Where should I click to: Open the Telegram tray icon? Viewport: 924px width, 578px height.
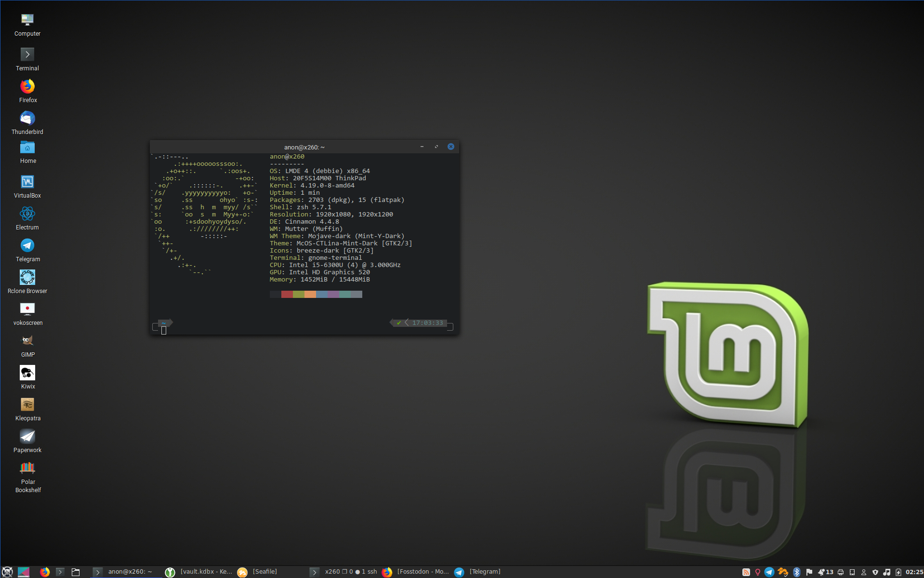pos(769,572)
